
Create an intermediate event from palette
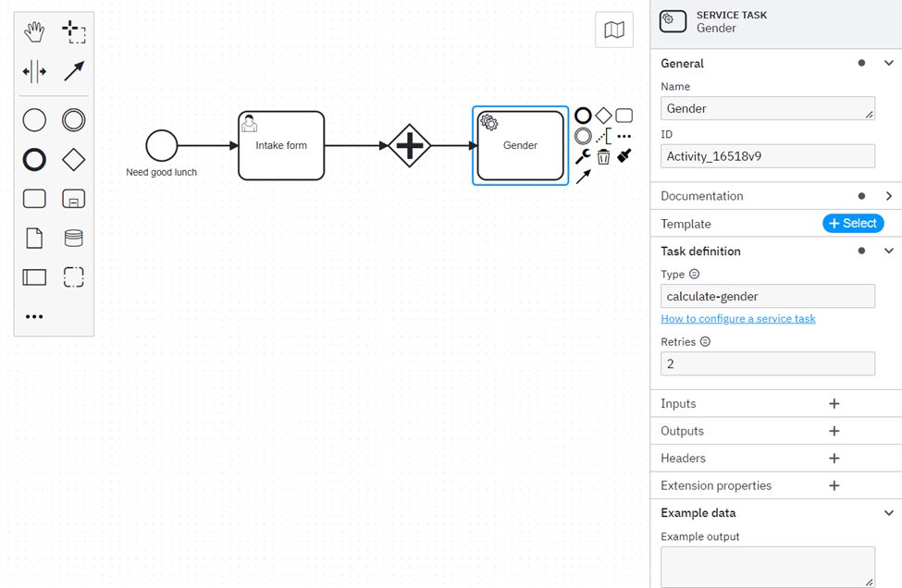[74, 120]
